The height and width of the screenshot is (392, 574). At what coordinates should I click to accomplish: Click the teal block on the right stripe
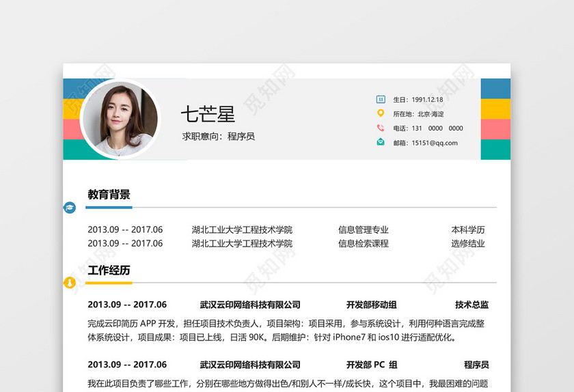[x=495, y=150]
